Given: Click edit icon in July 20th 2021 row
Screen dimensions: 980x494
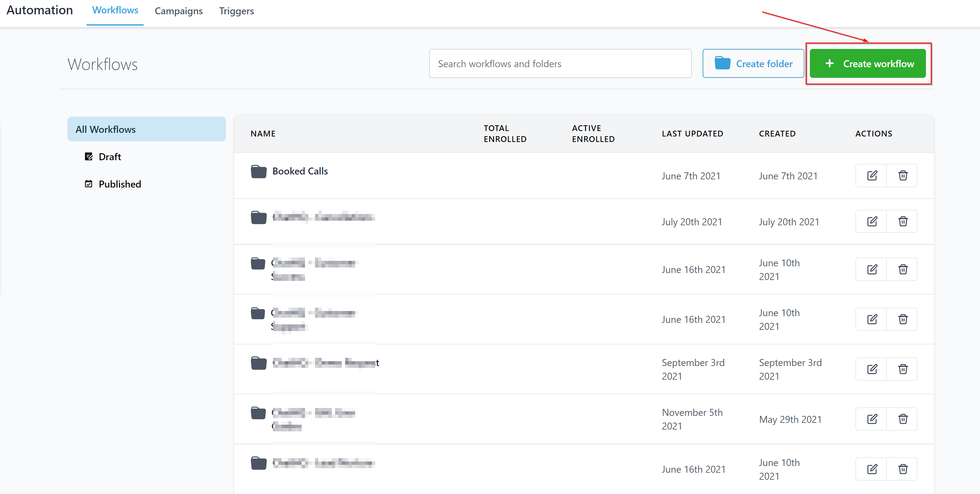Looking at the screenshot, I should (x=871, y=221).
